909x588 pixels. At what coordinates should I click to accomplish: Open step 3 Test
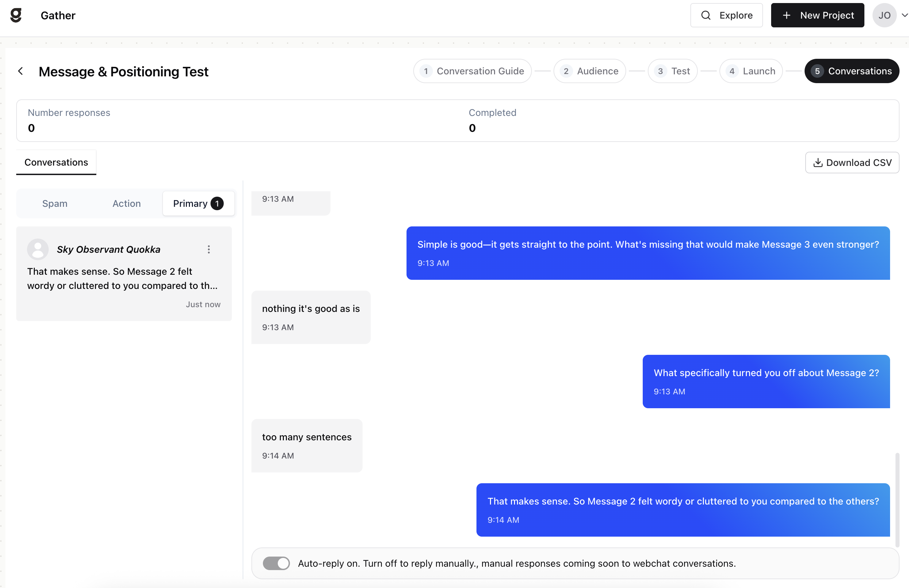point(672,71)
